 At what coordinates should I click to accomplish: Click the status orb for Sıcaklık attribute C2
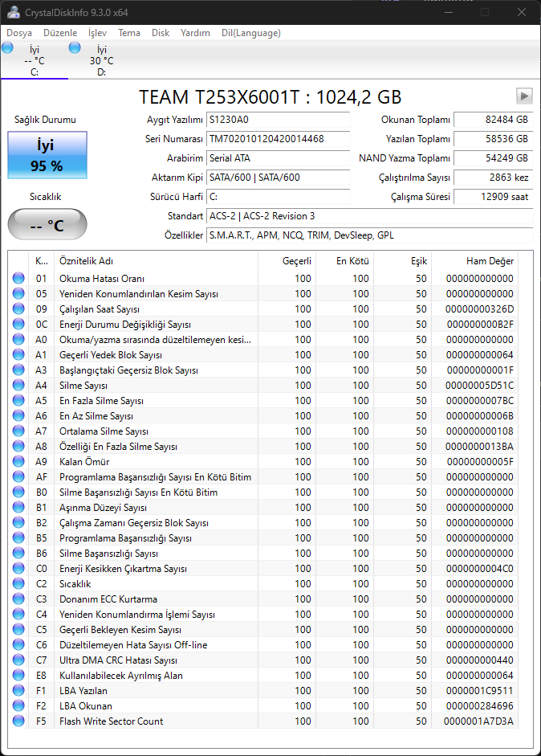pos(18,583)
